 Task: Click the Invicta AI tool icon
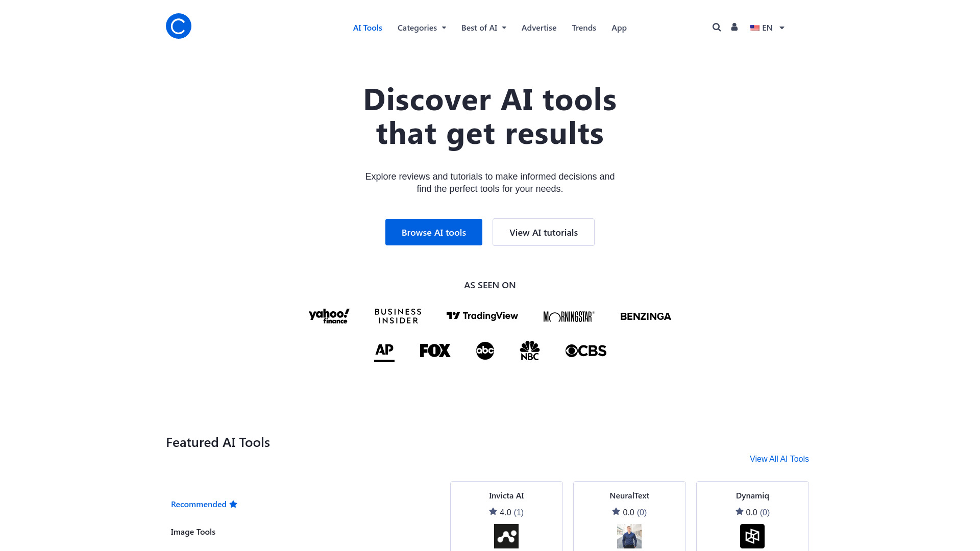coord(506,536)
